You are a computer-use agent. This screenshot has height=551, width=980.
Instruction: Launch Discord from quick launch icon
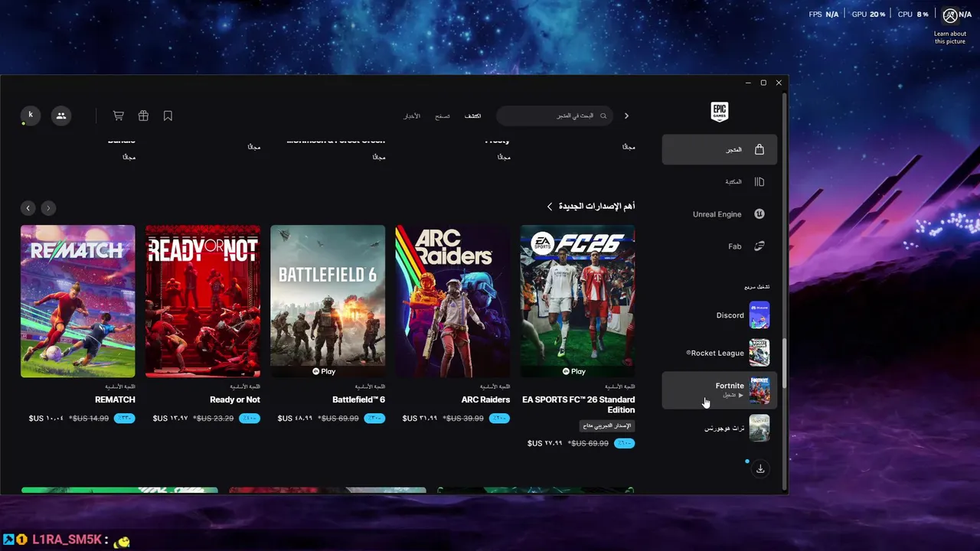[x=759, y=315]
